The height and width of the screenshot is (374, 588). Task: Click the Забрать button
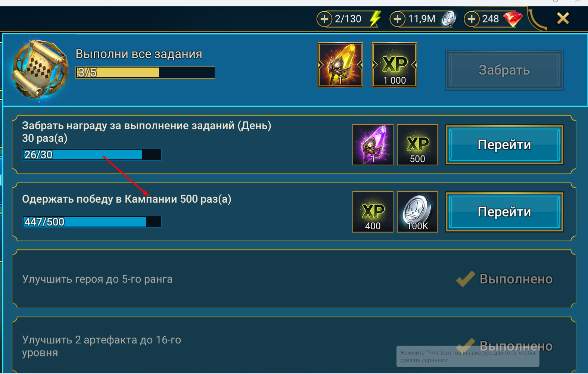pos(504,70)
